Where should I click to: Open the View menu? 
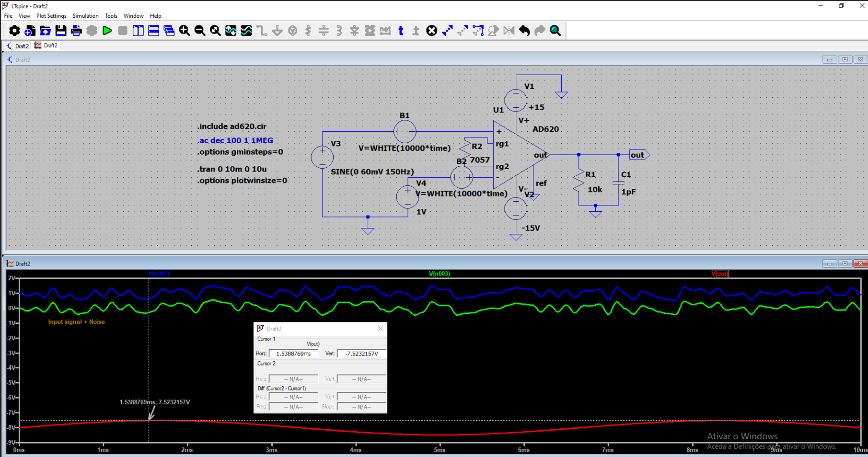coord(24,16)
